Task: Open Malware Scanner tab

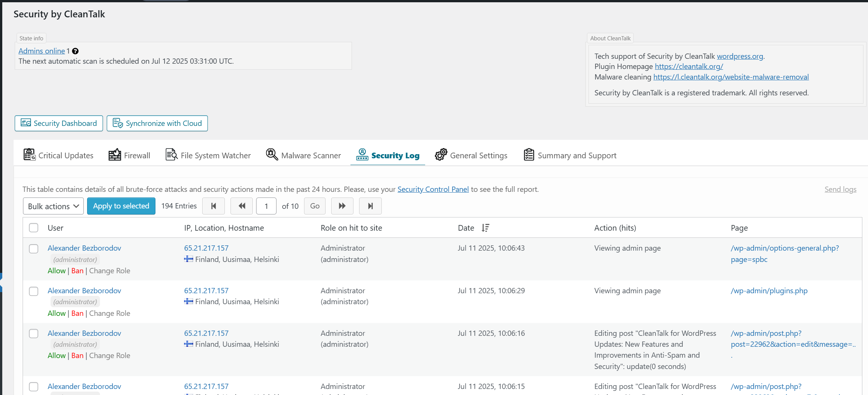Action: (x=303, y=155)
